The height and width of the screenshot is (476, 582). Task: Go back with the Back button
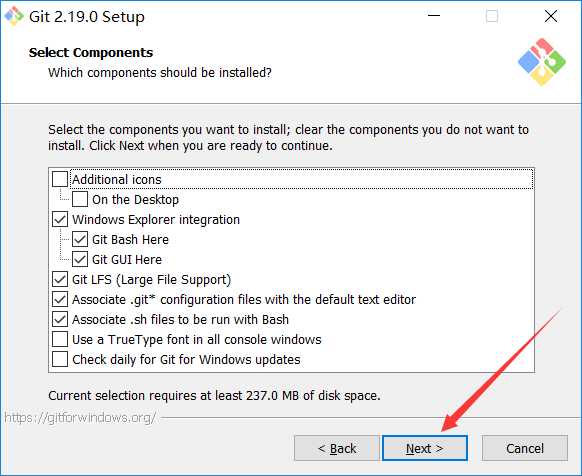[x=337, y=448]
